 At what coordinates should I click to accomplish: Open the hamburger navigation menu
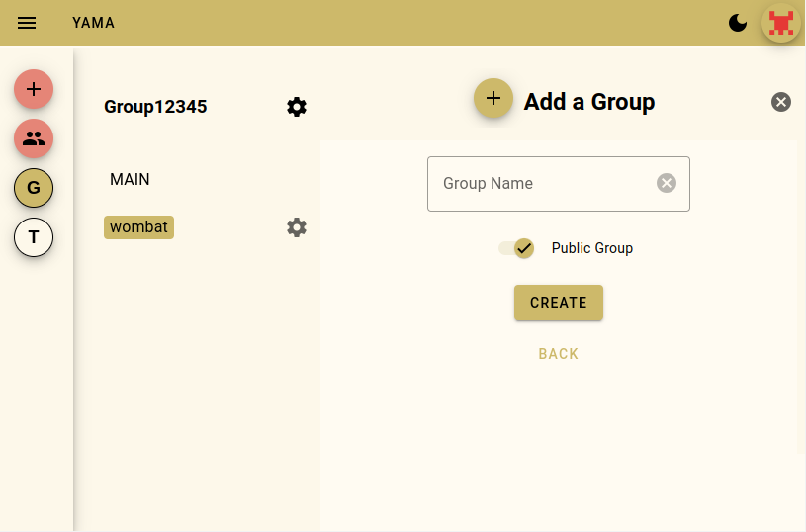(27, 23)
